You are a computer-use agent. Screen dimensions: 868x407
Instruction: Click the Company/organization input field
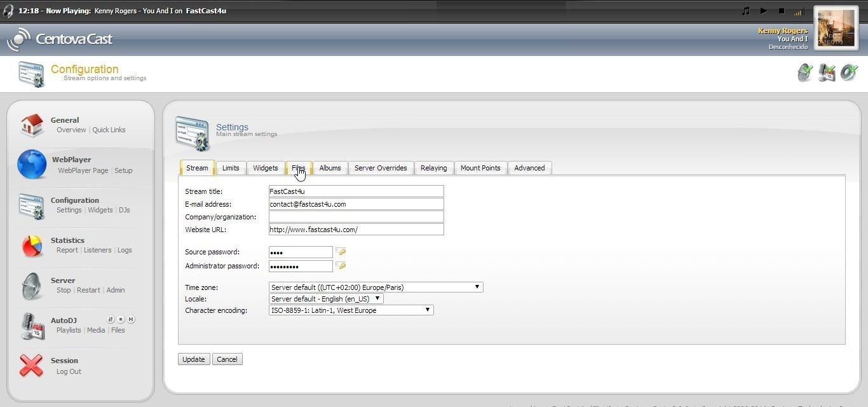pos(356,217)
